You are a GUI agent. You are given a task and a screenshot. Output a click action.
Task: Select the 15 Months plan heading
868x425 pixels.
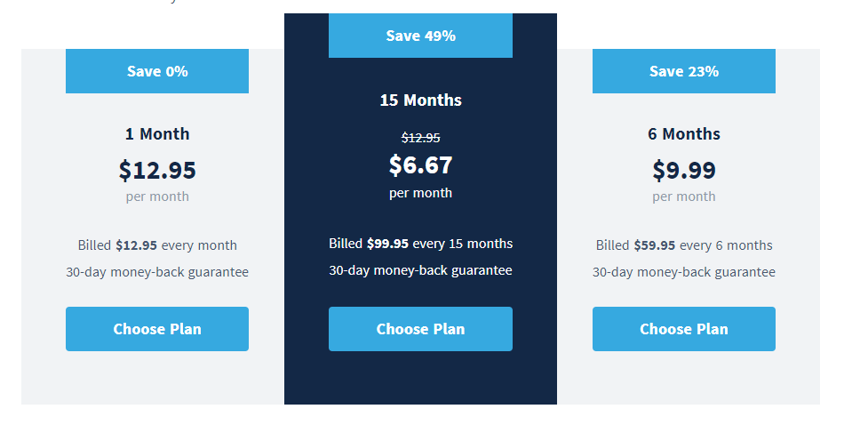[421, 100]
